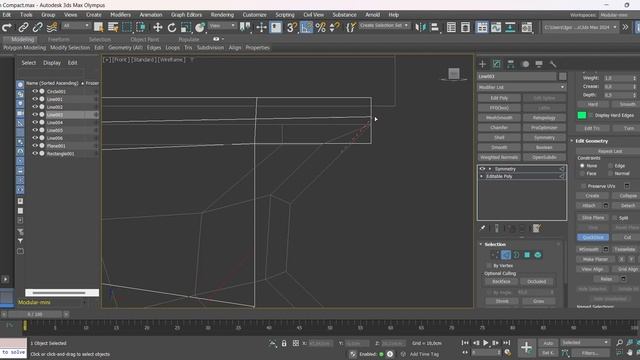Click the Mirror tool icon

[420, 27]
